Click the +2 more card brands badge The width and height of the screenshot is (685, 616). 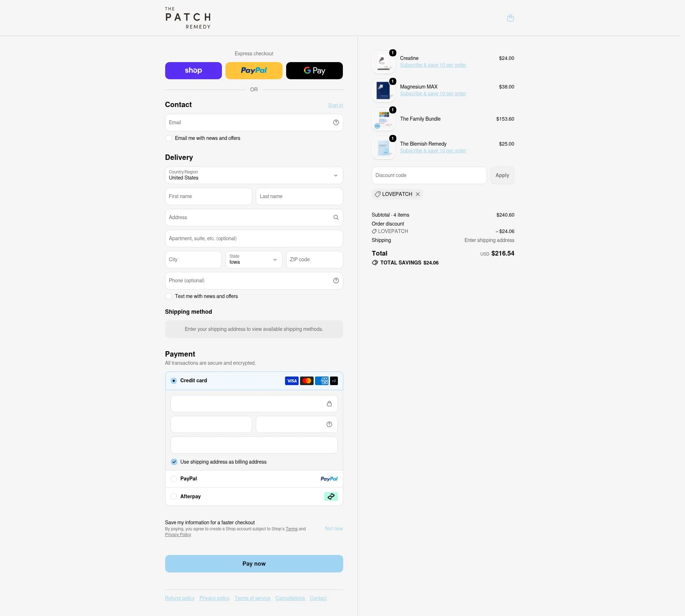[334, 381]
